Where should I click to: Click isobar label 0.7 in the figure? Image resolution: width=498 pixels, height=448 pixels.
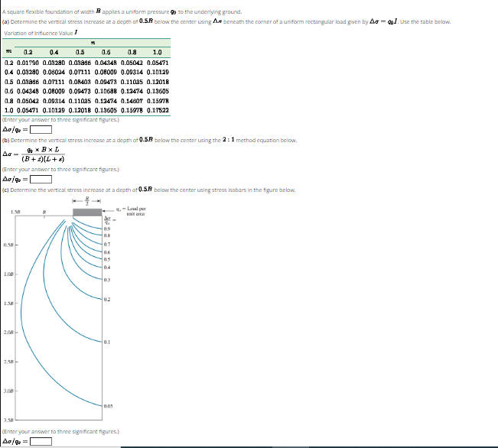[x=107, y=245]
